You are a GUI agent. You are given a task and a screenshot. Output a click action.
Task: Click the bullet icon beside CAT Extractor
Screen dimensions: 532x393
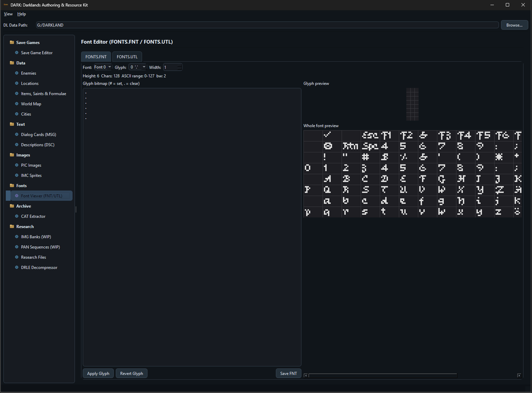tap(17, 216)
